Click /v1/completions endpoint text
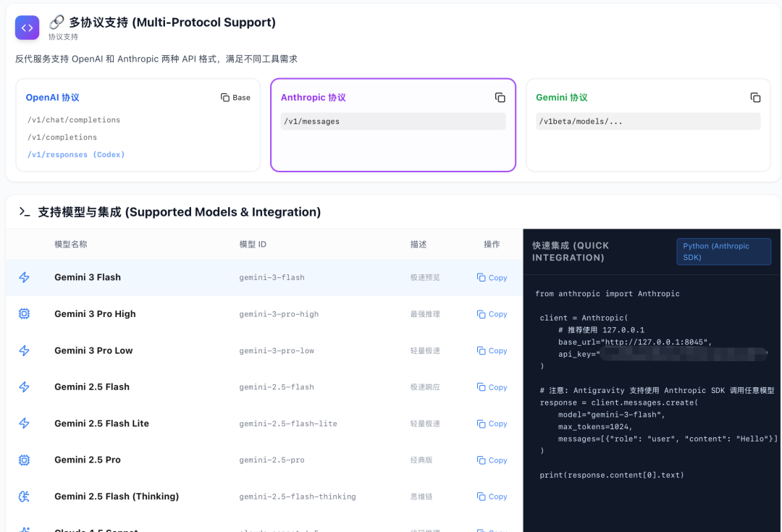 [x=62, y=137]
